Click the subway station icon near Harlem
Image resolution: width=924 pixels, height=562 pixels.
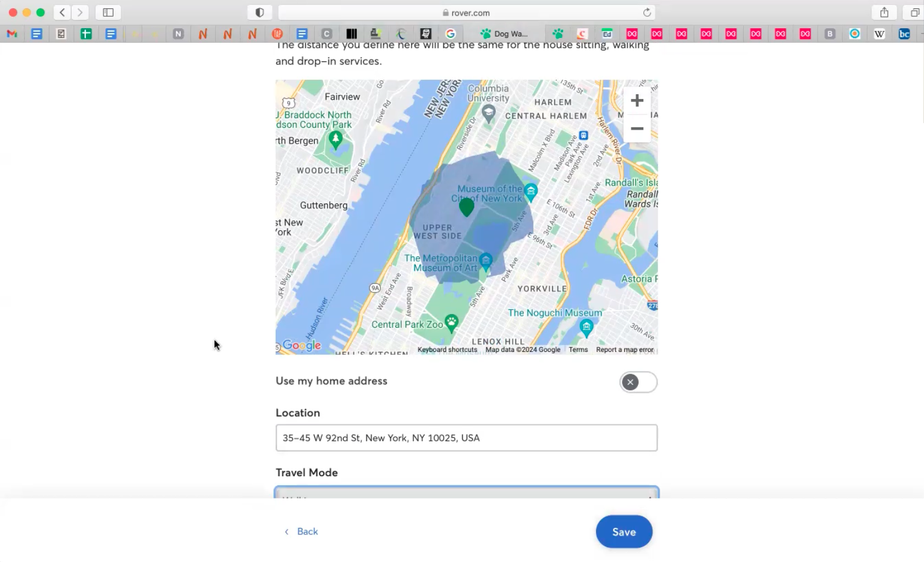(583, 136)
